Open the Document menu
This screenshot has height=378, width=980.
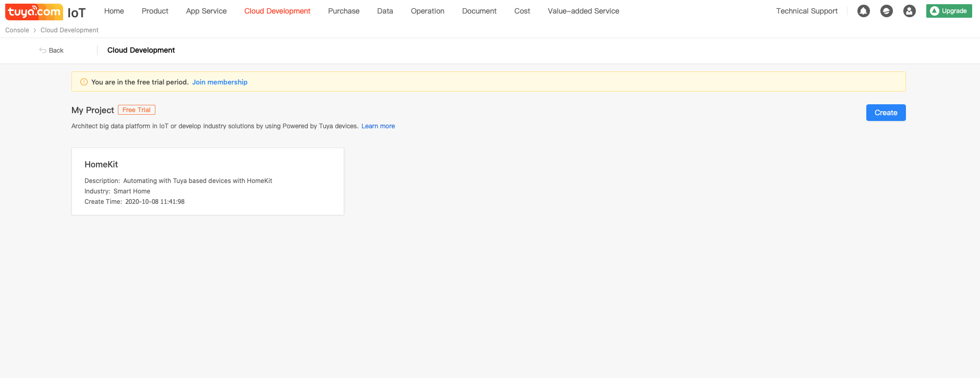479,11
